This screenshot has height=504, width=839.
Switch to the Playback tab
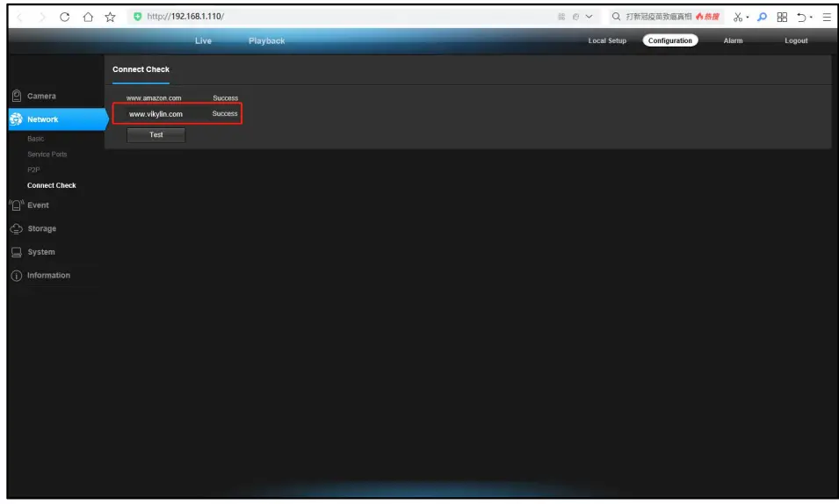[266, 40]
